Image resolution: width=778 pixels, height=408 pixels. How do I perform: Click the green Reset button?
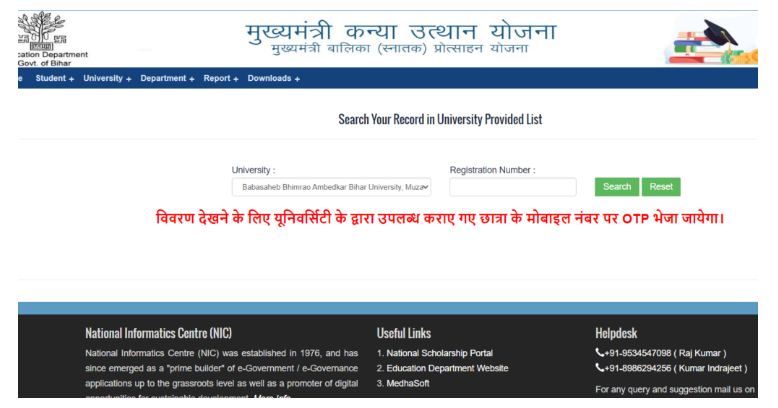(661, 187)
